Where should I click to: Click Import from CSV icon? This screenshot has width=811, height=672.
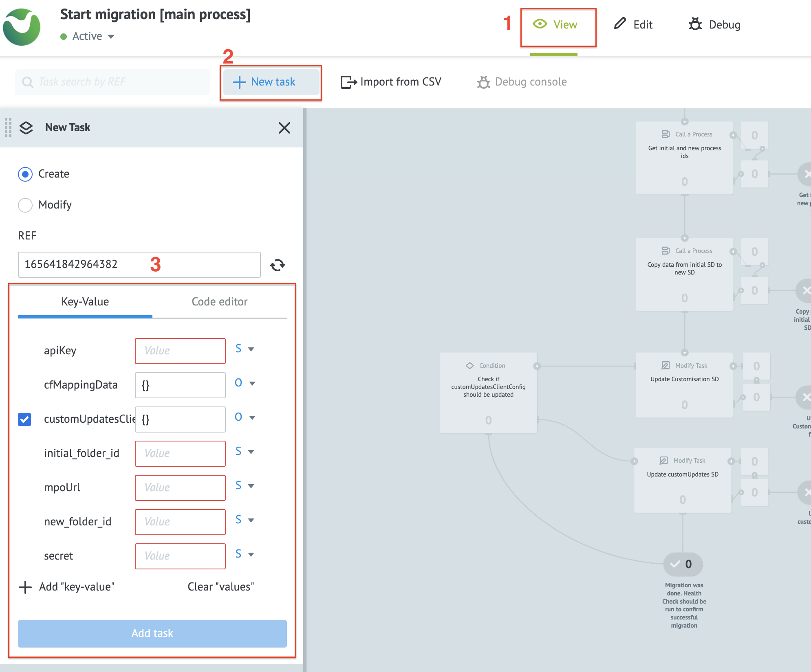pos(348,82)
